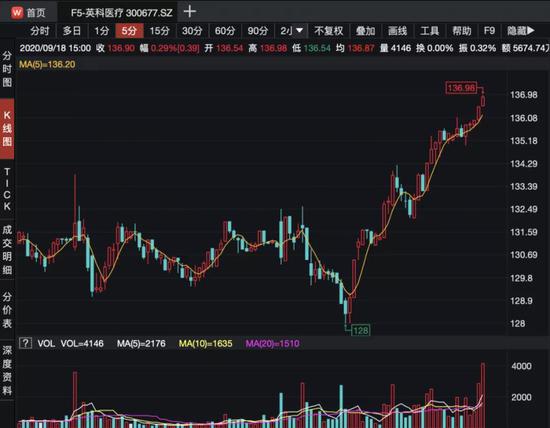Open TICK view in left sidebar
The image size is (550, 428).
(7, 189)
